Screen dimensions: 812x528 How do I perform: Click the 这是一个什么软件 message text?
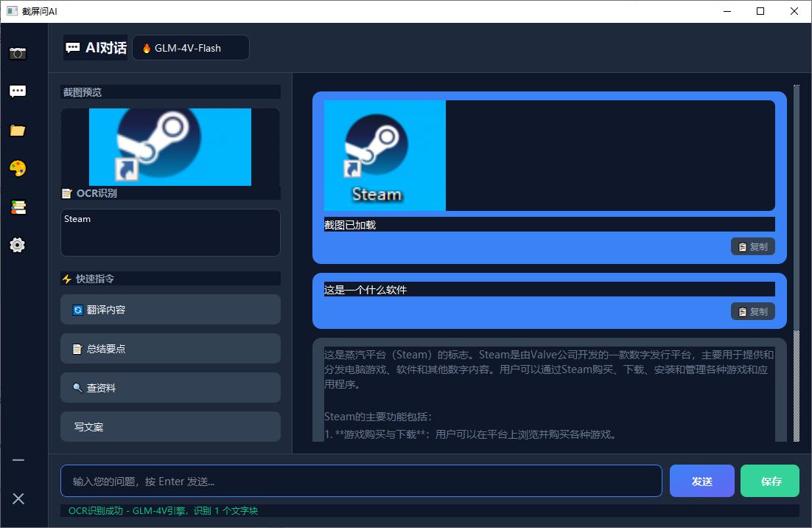tap(365, 290)
